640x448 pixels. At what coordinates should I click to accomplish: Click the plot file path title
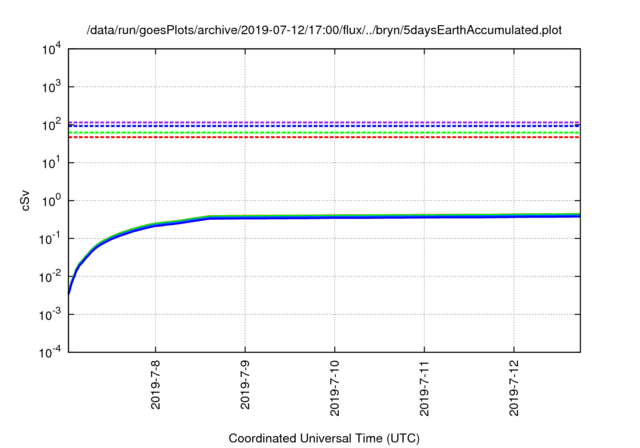[x=324, y=30]
